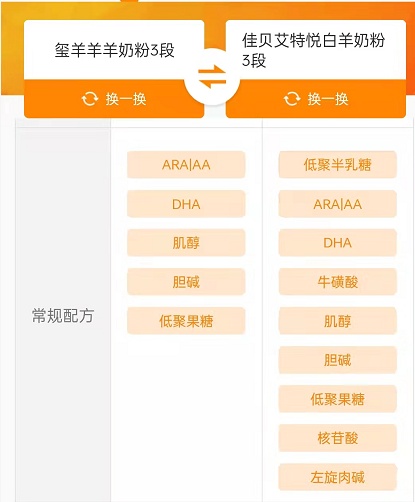Select the 玺羊羊羊奶粉3段 product card
The height and width of the screenshot is (502, 415).
click(x=114, y=50)
